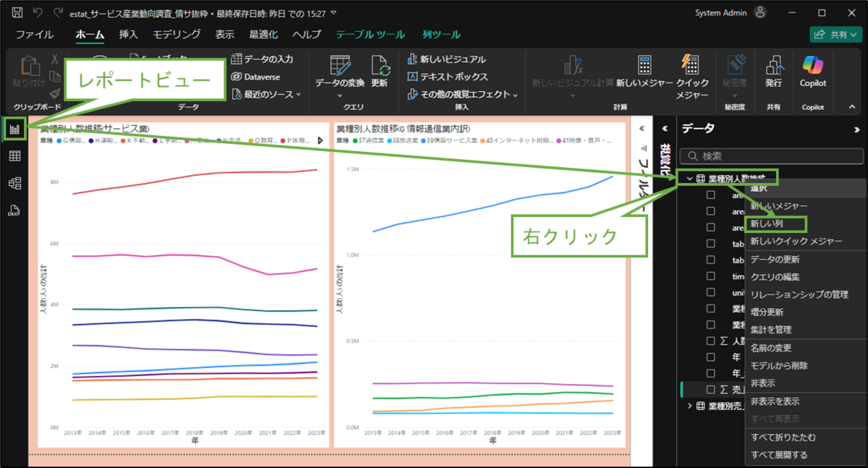Viewport: 868px width, 468px height.
Task: Click System Admin account avatar
Action: 759,12
